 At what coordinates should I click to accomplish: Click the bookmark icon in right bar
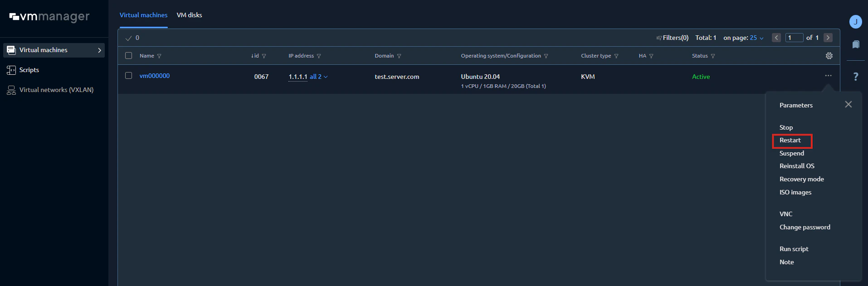(855, 44)
